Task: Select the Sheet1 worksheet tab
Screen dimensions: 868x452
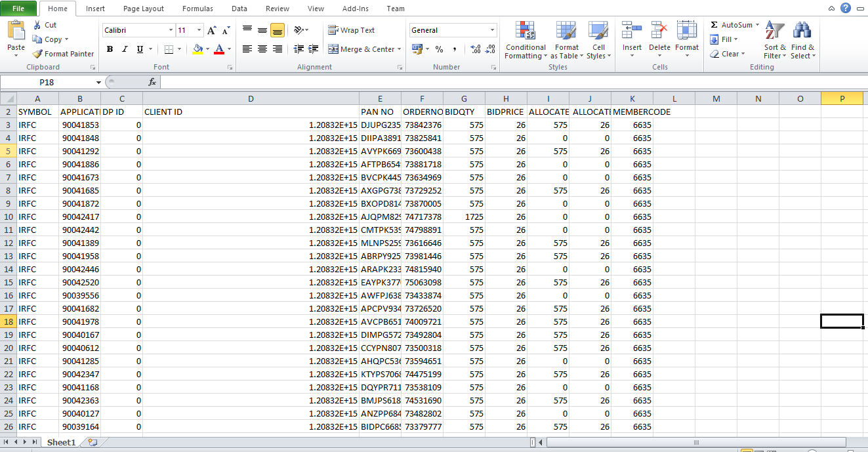Action: pyautogui.click(x=61, y=443)
